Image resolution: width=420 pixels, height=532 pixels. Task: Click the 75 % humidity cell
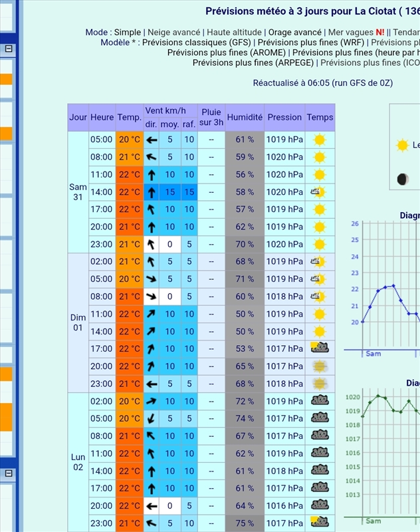pyautogui.click(x=245, y=523)
